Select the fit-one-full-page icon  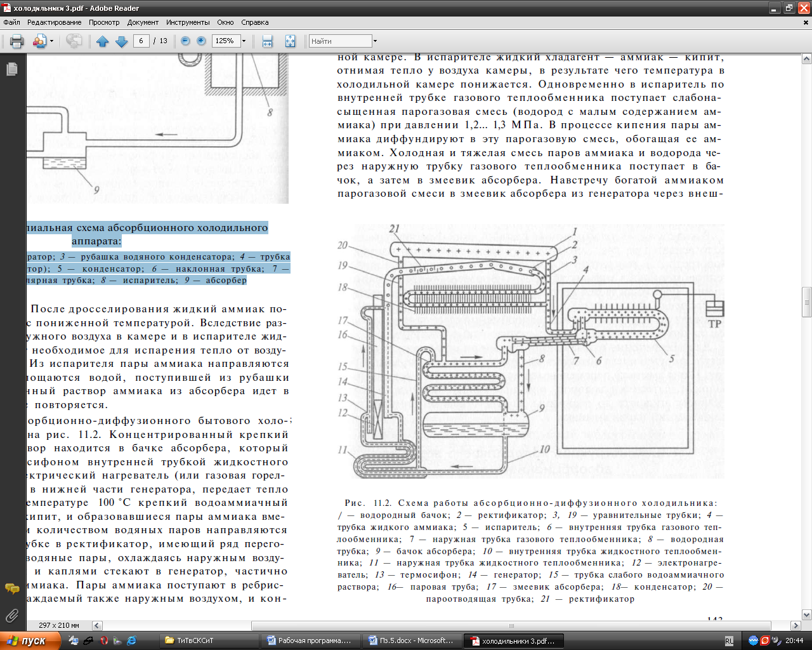[290, 41]
